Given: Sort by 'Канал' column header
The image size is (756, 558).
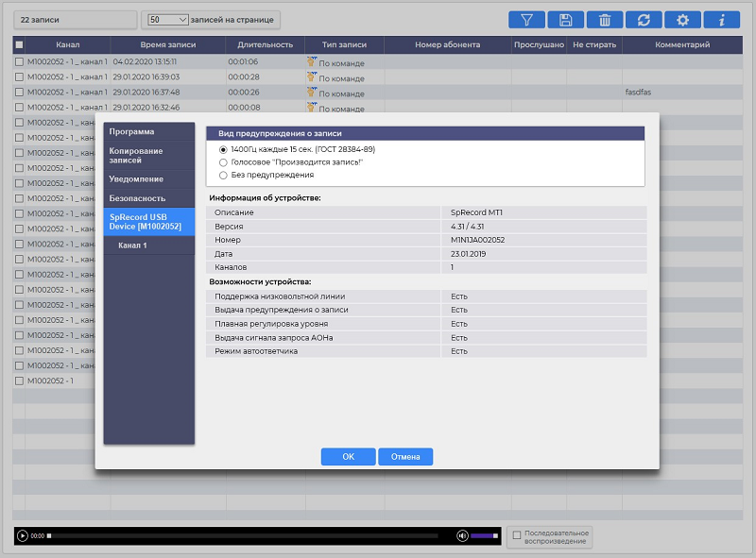Looking at the screenshot, I should (x=67, y=44).
